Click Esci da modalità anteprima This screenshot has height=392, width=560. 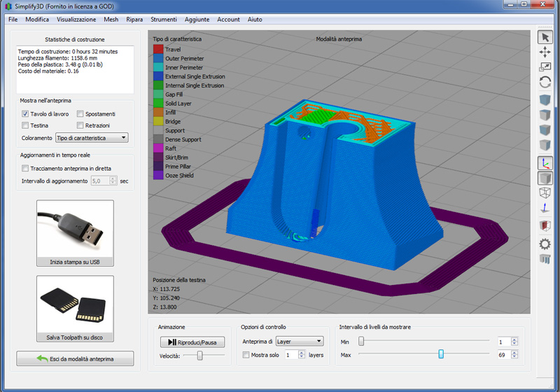tap(75, 359)
